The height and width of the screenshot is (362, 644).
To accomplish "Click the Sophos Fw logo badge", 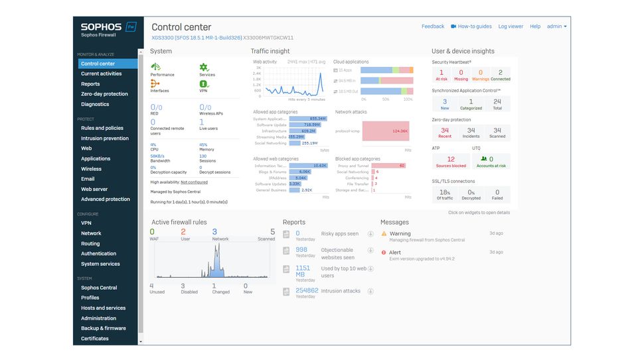I will pos(131,27).
